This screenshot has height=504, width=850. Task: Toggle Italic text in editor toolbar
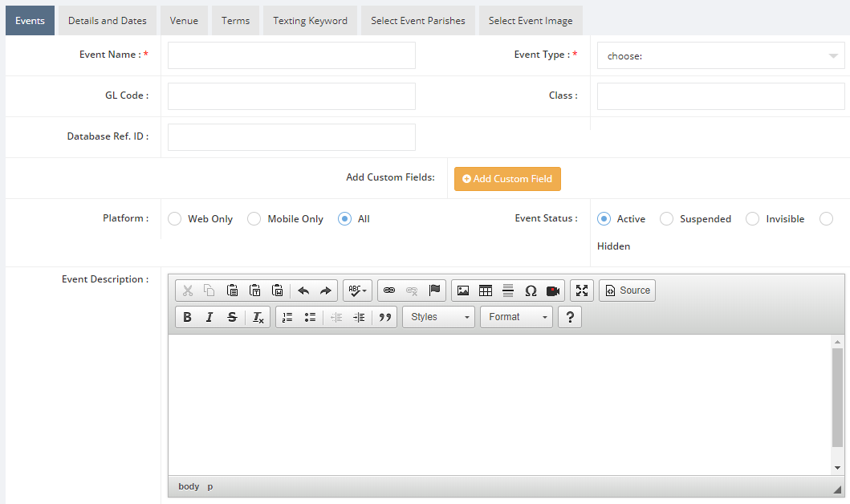[x=209, y=317]
